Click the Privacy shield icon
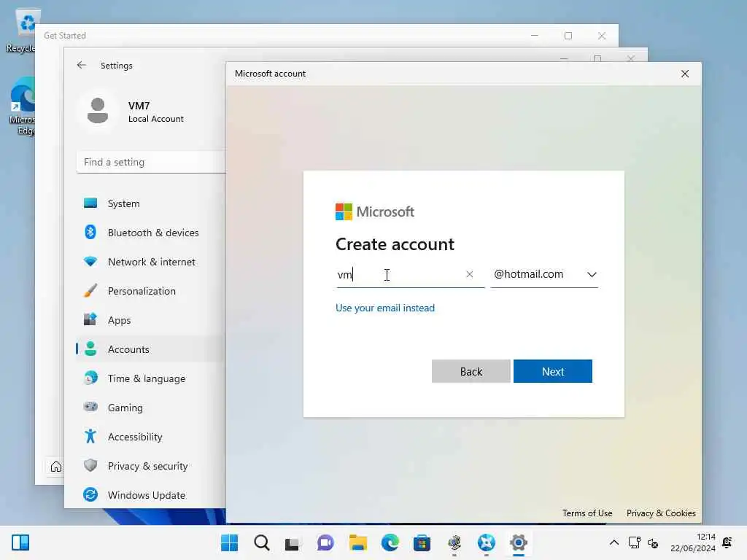747x560 pixels. click(90, 465)
